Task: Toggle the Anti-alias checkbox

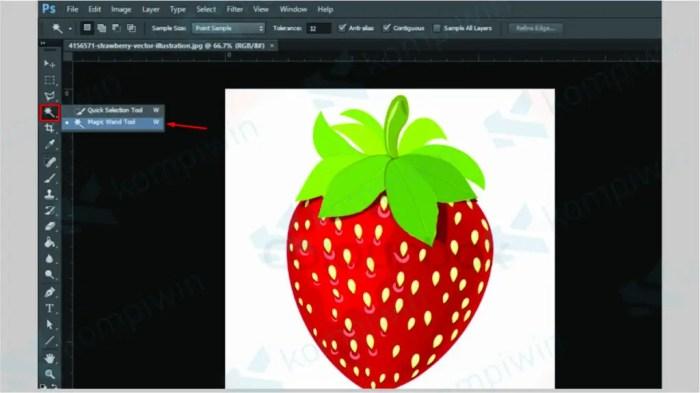Action: pyautogui.click(x=342, y=28)
